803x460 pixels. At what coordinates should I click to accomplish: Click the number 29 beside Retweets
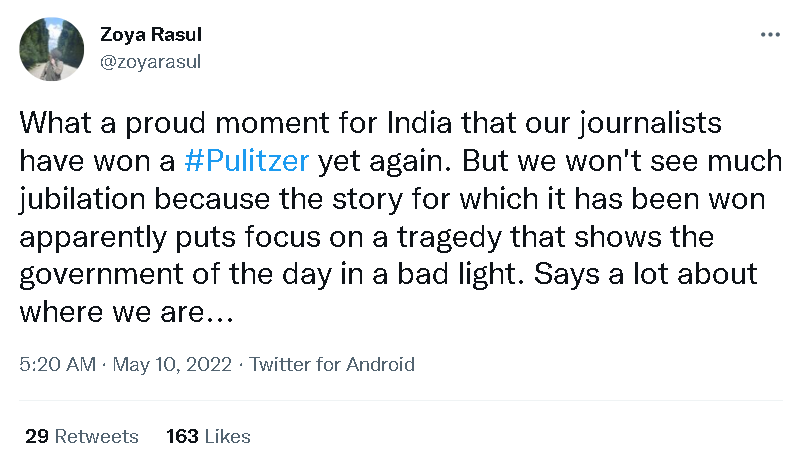click(36, 437)
